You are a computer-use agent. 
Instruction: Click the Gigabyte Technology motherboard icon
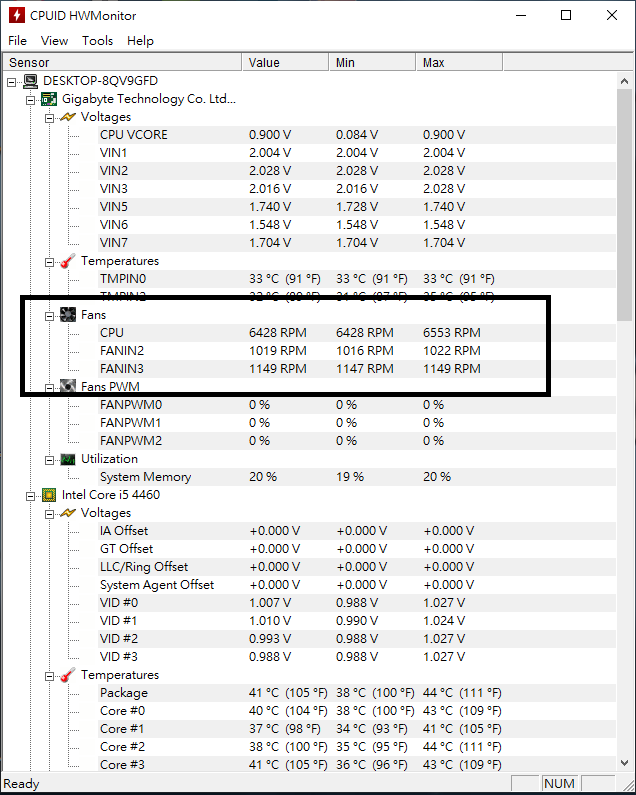coord(49,99)
